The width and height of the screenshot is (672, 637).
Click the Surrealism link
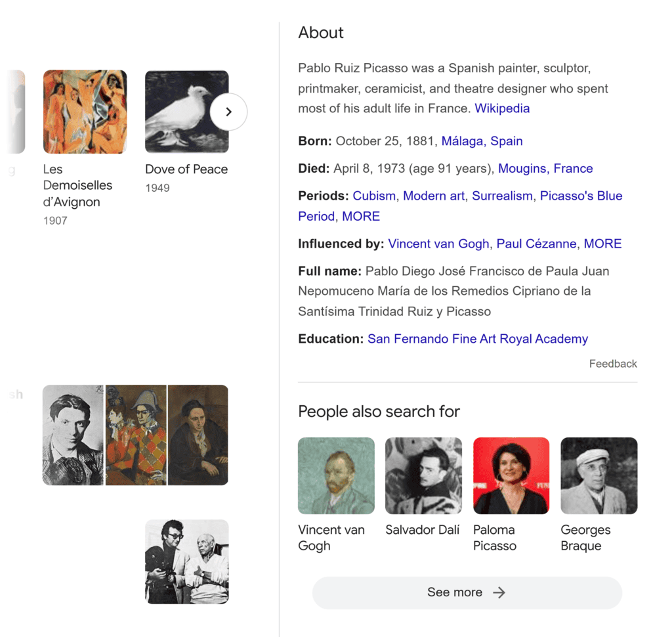point(502,196)
